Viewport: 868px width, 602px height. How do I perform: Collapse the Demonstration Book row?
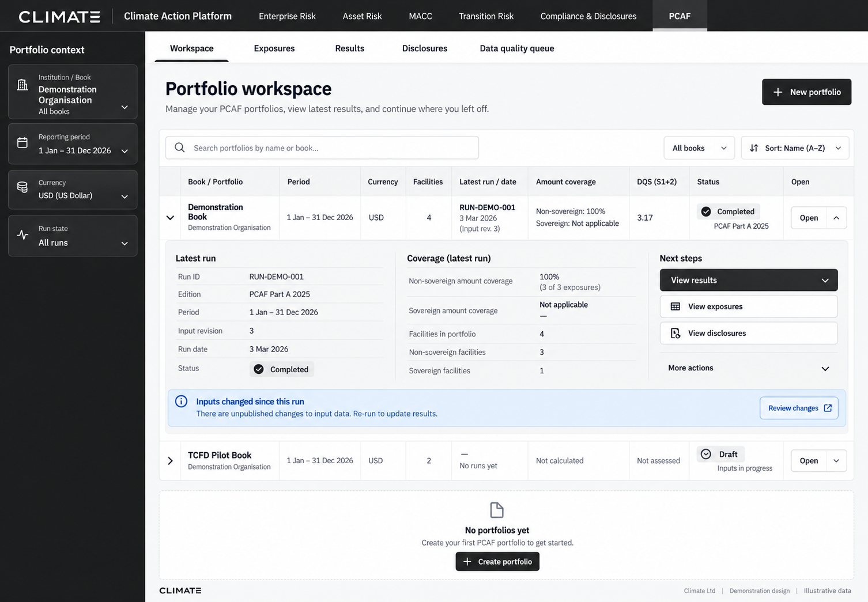click(x=170, y=218)
